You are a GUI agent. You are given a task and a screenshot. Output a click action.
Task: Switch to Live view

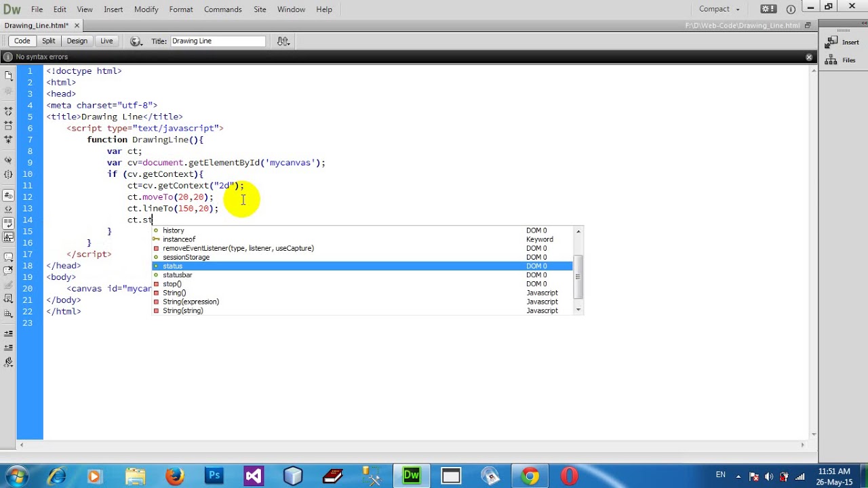(x=106, y=41)
